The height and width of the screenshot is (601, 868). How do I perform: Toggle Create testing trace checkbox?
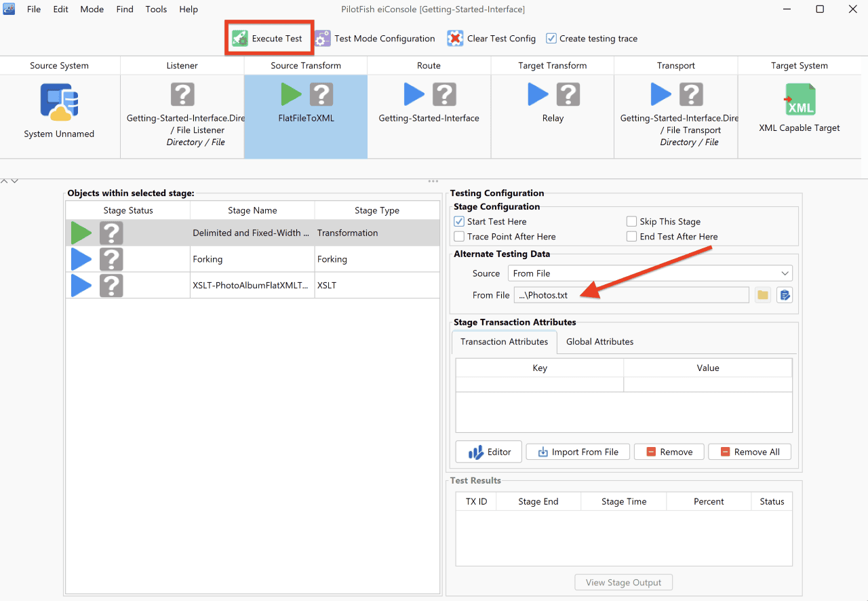coord(551,39)
